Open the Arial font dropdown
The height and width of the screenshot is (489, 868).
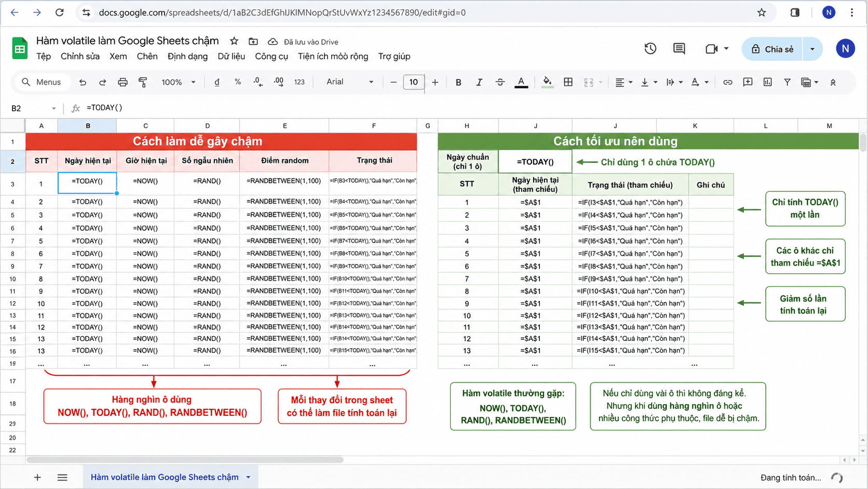coord(349,82)
